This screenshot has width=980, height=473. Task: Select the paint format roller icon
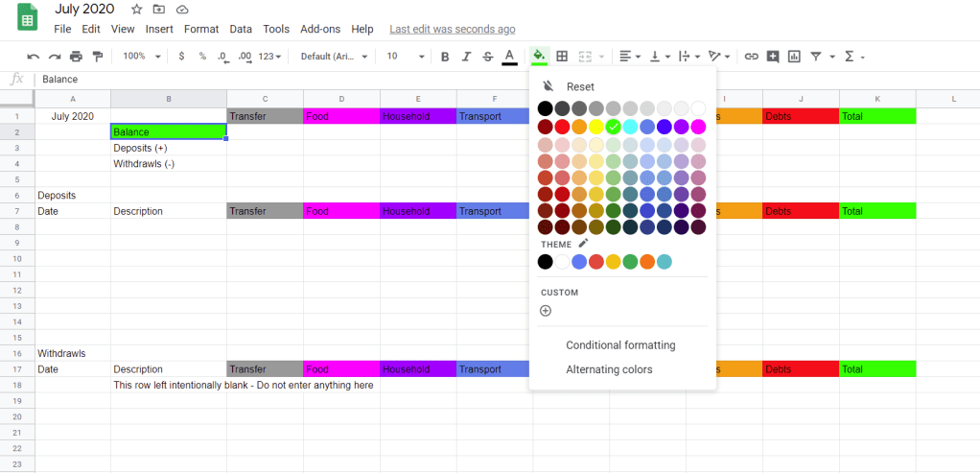point(97,57)
